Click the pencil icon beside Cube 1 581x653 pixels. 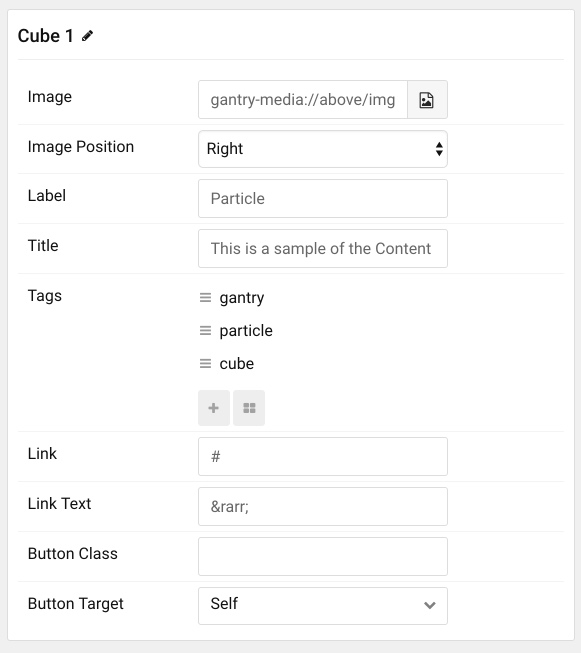pyautogui.click(x=87, y=36)
